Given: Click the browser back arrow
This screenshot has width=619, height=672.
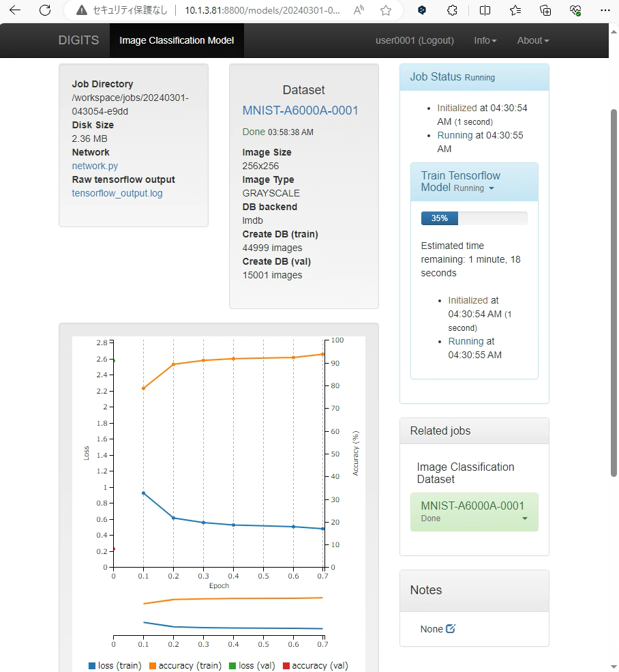Looking at the screenshot, I should [15, 10].
